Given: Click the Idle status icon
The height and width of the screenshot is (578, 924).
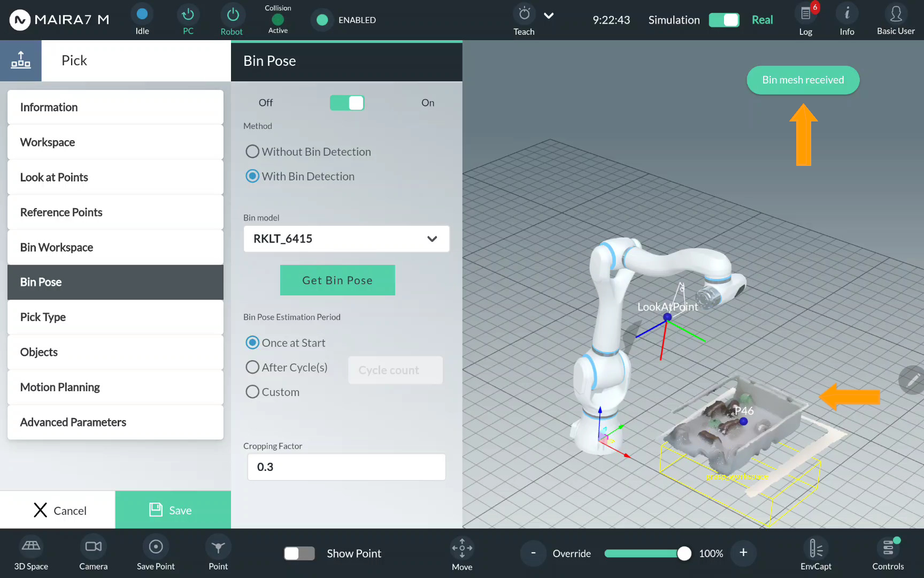Looking at the screenshot, I should [142, 14].
